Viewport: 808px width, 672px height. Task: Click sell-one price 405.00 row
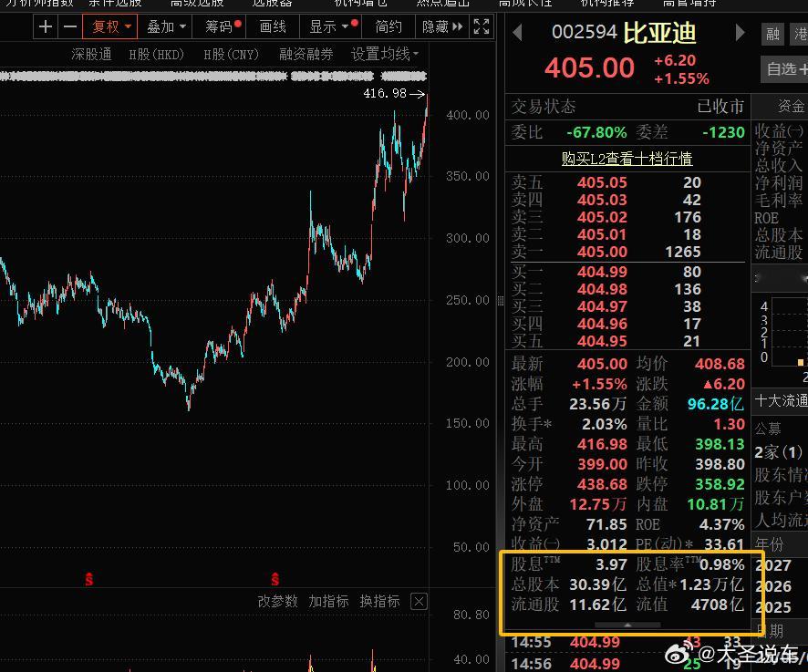click(x=627, y=252)
